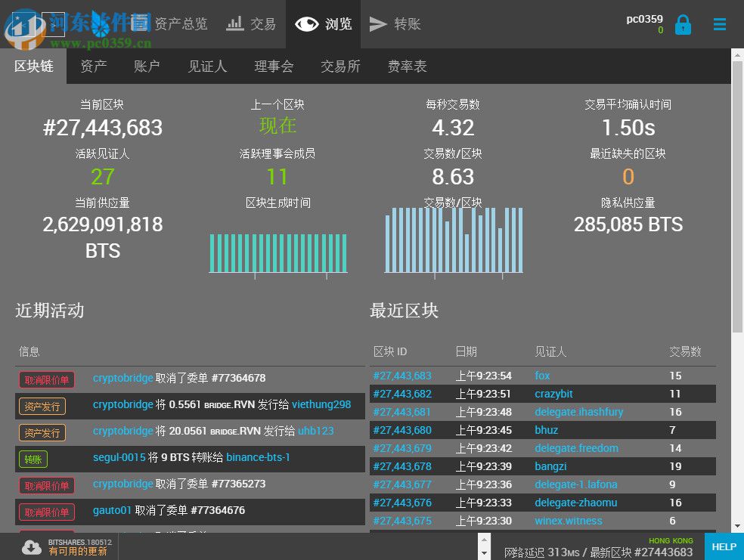Toggle the 取消限价单 badge on cryptobridge row
Viewport: 744px width, 560px height.
[x=46, y=378]
